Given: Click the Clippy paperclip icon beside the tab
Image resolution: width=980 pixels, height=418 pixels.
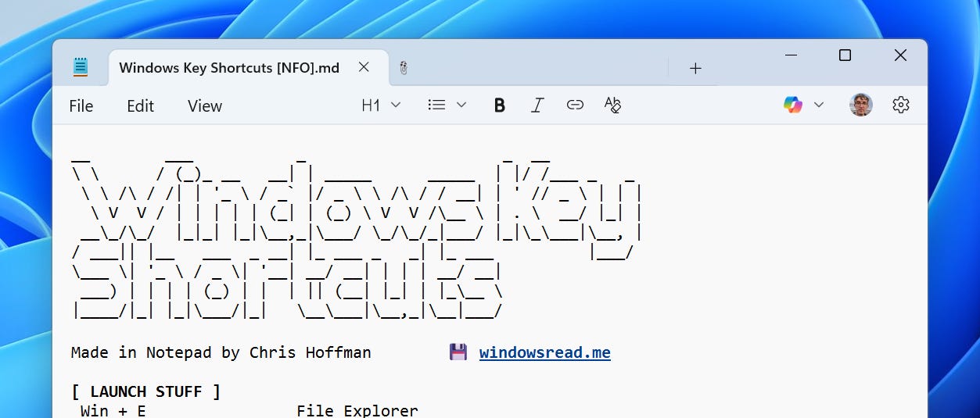Looking at the screenshot, I should coord(404,68).
